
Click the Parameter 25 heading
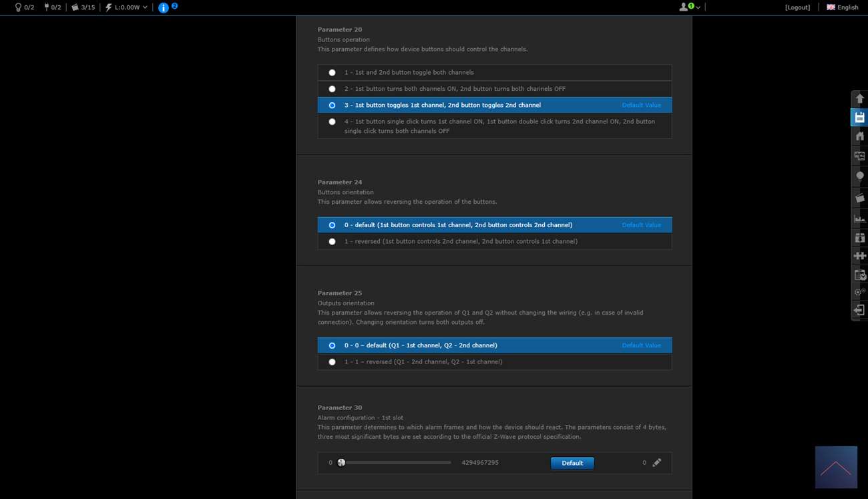[x=340, y=293]
